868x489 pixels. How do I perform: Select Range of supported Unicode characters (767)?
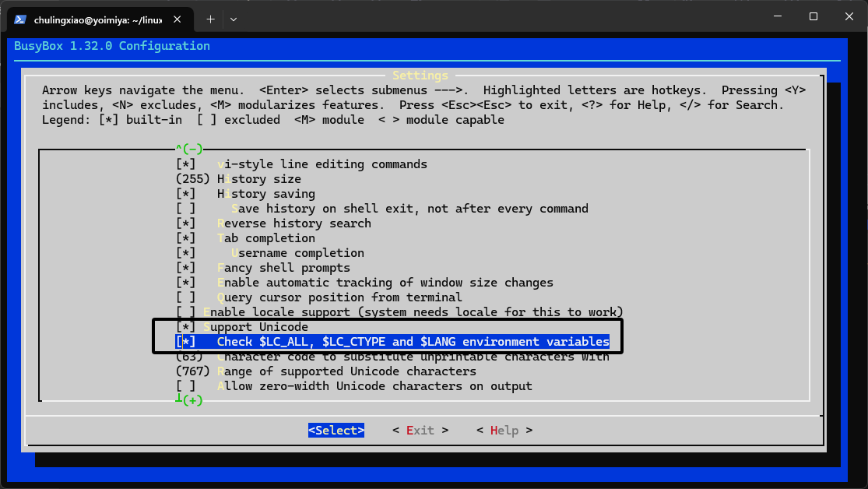coord(326,371)
